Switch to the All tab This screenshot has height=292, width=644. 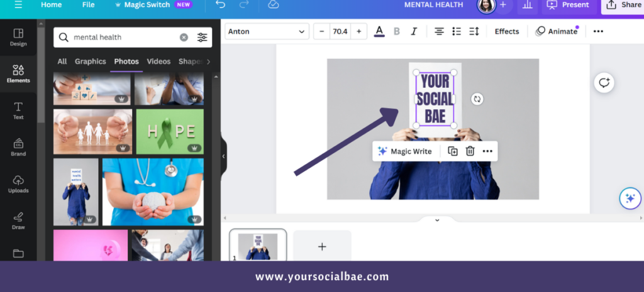coord(62,62)
